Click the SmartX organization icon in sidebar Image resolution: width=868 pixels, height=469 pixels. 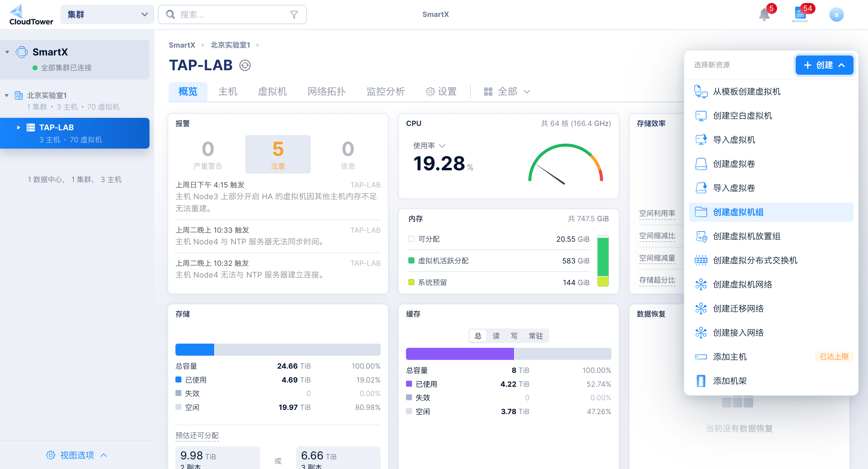(22, 52)
